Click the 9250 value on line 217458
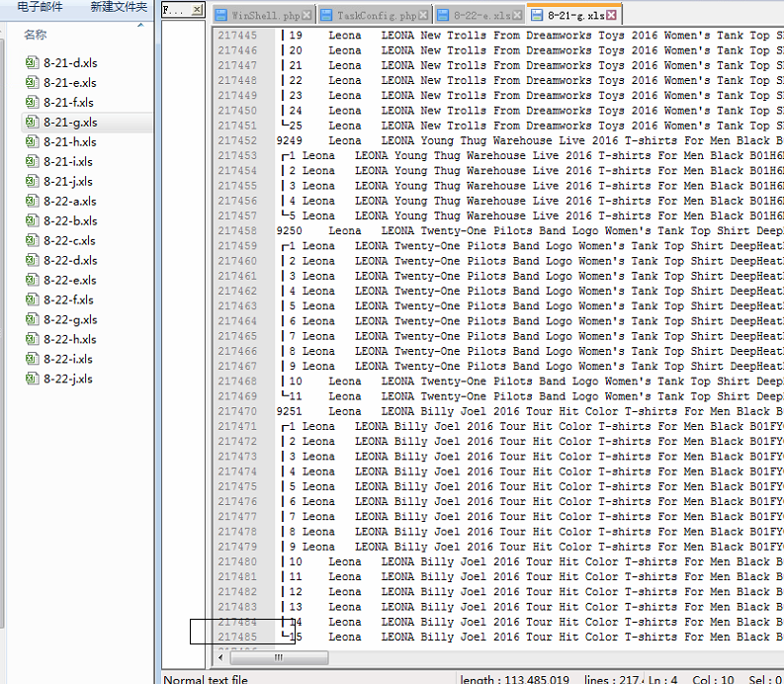The image size is (784, 684). click(x=289, y=230)
